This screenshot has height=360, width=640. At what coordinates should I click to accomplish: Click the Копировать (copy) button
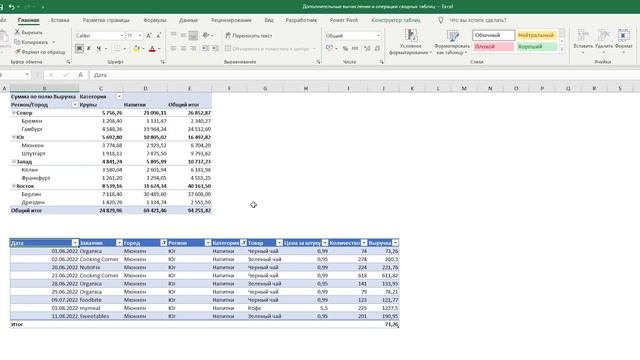coord(31,42)
